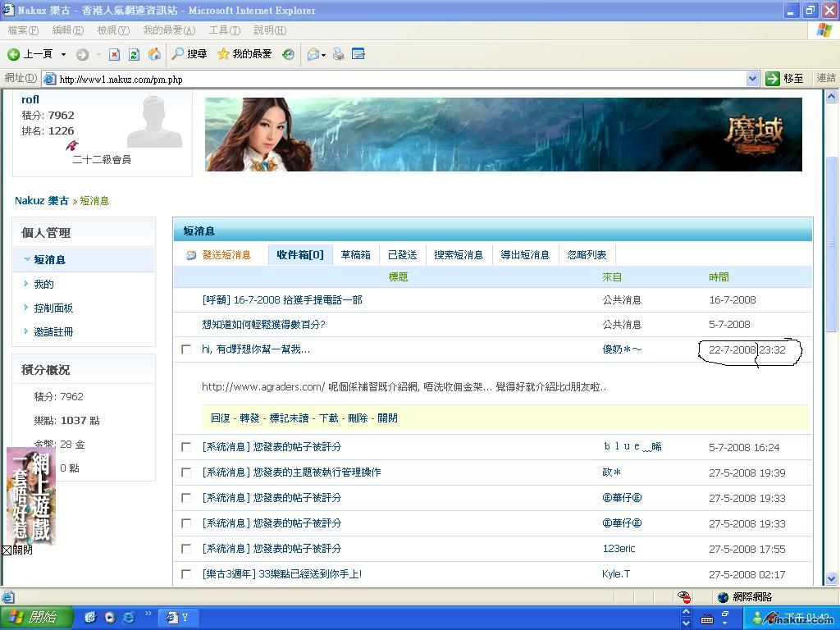This screenshot has width=840, height=630.
Task: Click 刪除 to delete the open message
Action: coord(358,418)
